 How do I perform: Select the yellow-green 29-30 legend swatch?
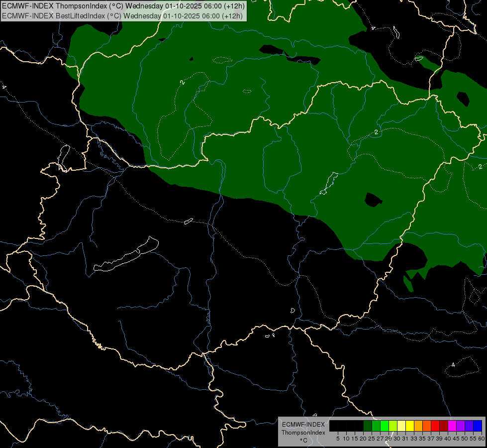393,426
